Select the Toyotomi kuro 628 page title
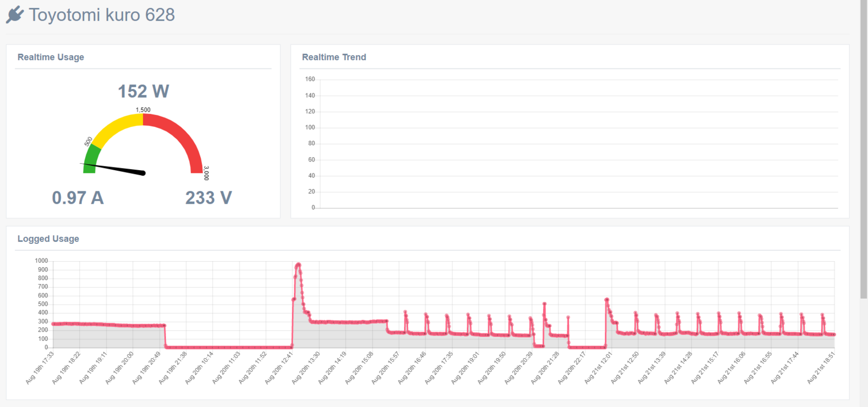The width and height of the screenshot is (868, 407). 102,15
